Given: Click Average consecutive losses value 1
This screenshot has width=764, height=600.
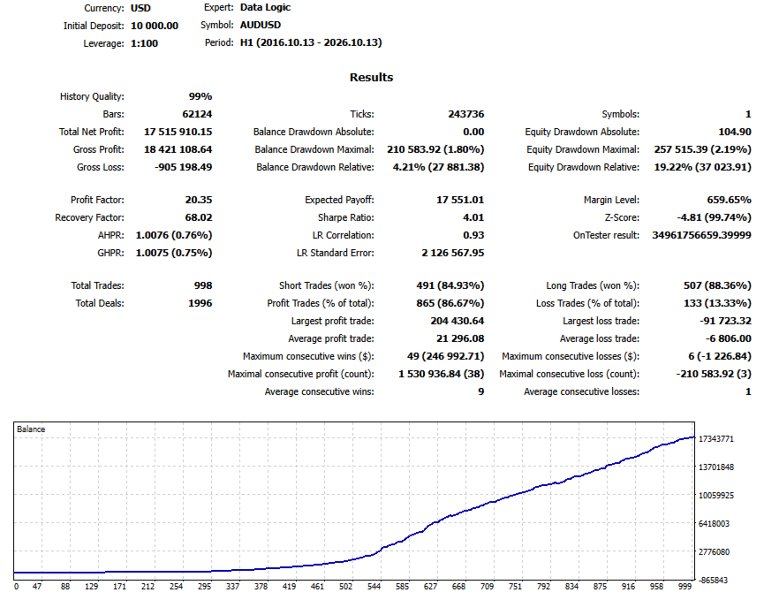Looking at the screenshot, I should coord(748,392).
